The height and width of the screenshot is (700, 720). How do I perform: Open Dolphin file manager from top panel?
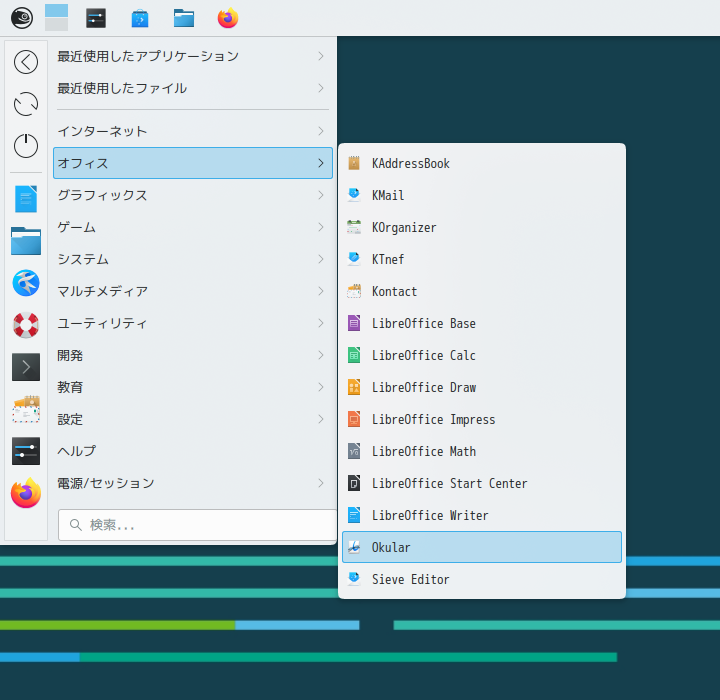[184, 18]
